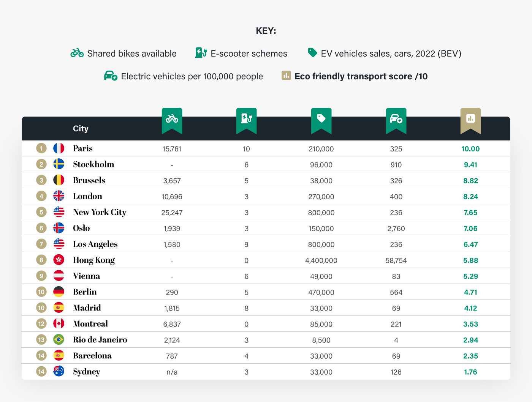
Task: Click the bike icon in the key legend
Action: click(x=77, y=53)
